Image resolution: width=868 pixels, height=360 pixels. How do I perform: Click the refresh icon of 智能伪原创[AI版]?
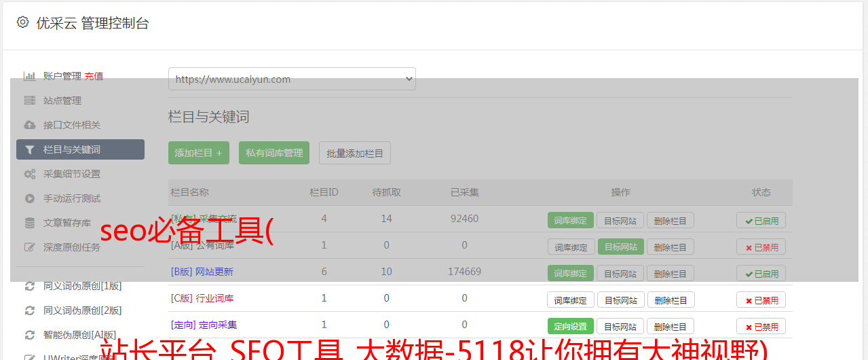pos(30,335)
